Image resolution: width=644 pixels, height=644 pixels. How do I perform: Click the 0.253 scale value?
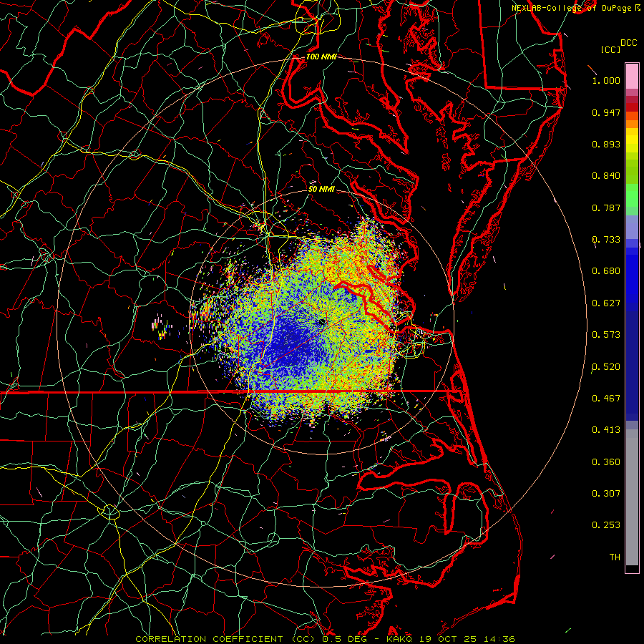point(606,525)
